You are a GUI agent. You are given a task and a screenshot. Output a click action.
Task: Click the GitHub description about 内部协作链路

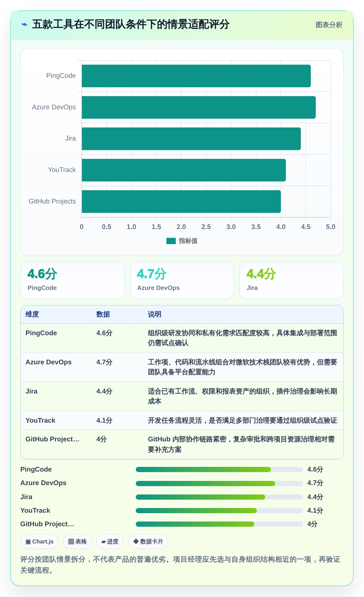click(241, 444)
